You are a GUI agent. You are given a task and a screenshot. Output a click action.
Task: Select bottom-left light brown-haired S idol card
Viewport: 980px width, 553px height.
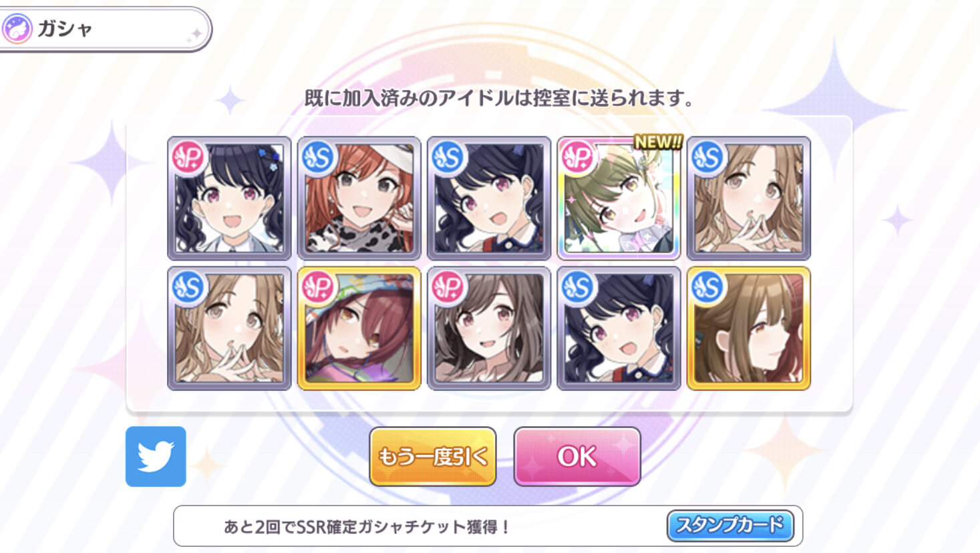(229, 328)
